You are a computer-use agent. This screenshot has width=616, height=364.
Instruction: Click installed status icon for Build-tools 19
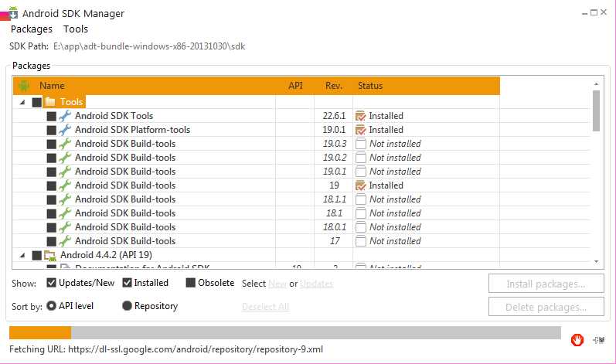[360, 185]
